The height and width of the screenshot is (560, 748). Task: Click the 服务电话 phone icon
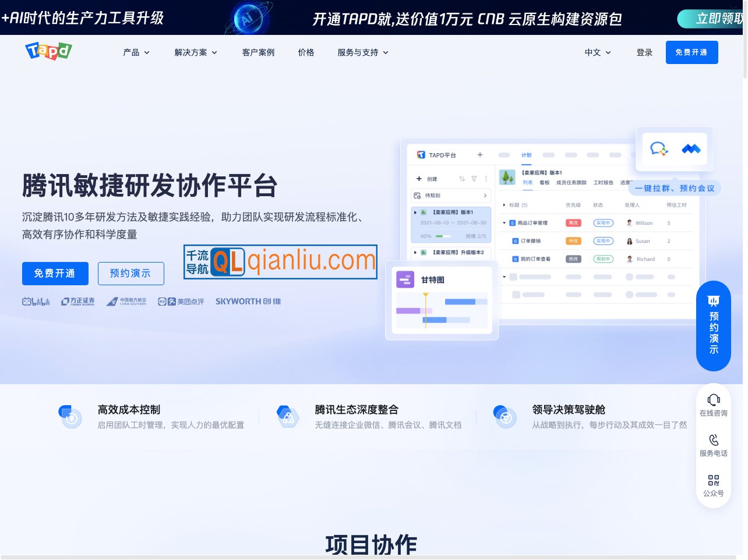point(714,440)
